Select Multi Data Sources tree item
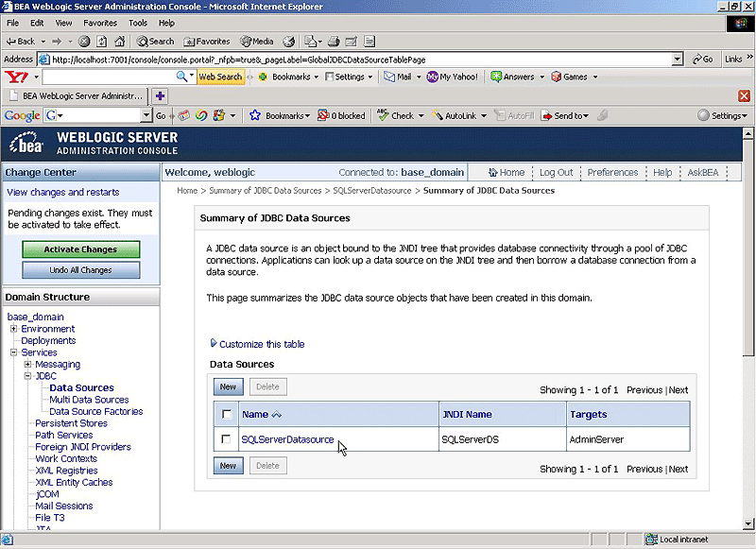The image size is (756, 549). pos(89,400)
